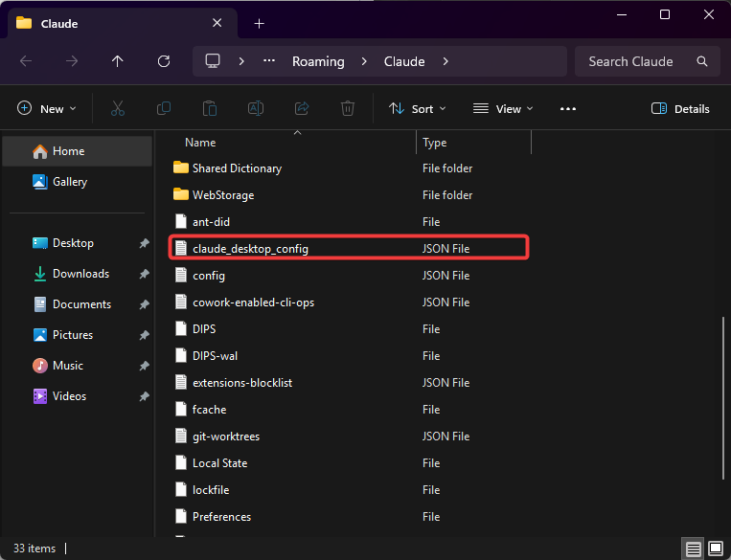The image size is (731, 560).
Task: Click the pin icon beside Pictures
Action: [x=144, y=335]
